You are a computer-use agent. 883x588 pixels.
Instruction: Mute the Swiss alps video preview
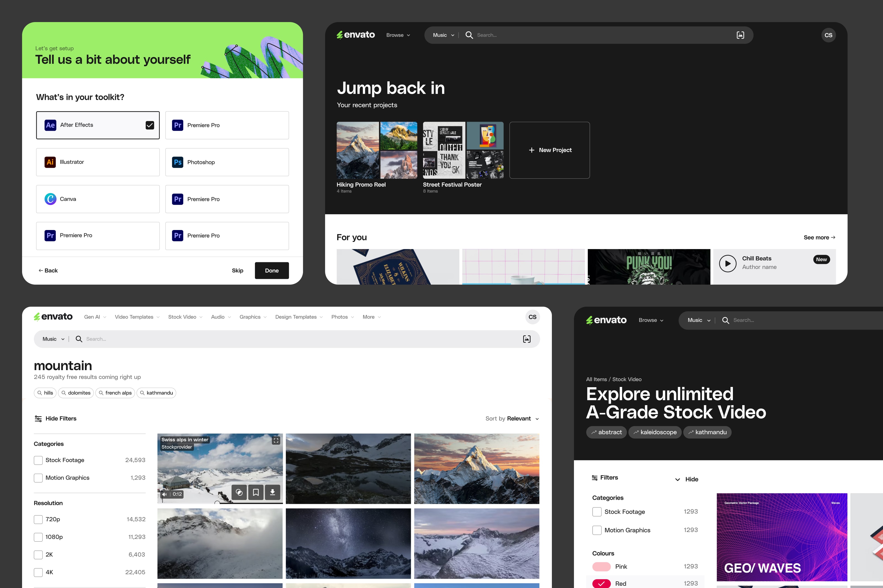click(164, 494)
